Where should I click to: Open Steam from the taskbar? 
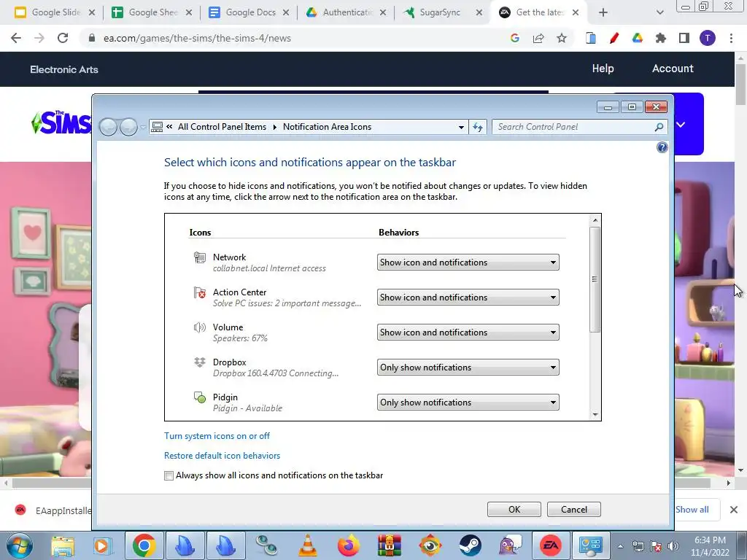click(470, 545)
